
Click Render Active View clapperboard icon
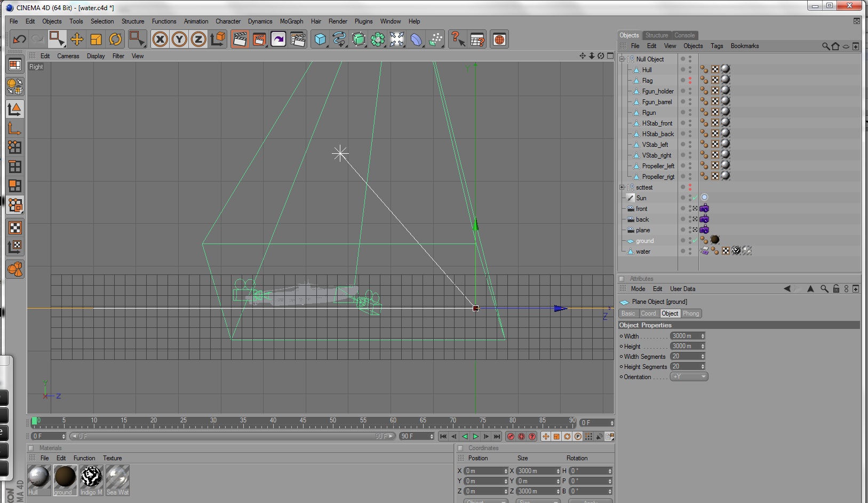pos(240,39)
